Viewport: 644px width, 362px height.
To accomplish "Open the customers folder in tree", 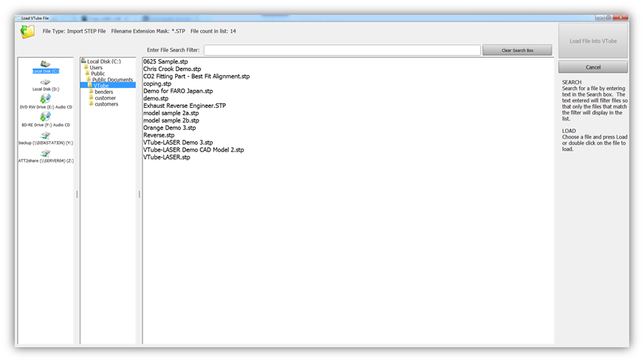I will [x=106, y=104].
